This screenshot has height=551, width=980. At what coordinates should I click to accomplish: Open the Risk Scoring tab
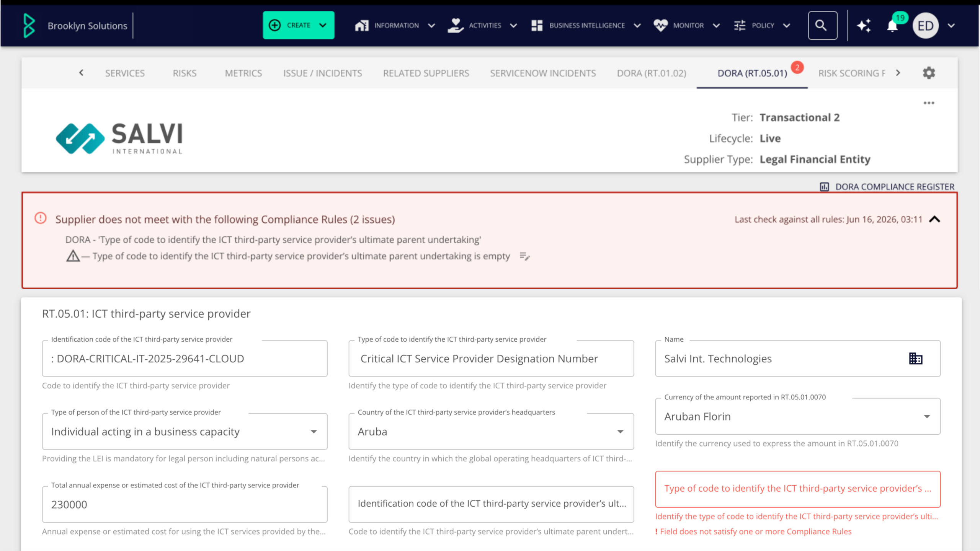[851, 73]
